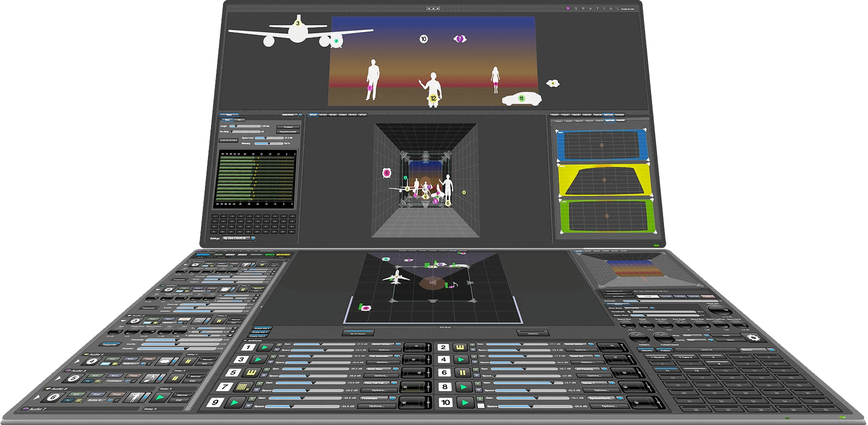Click the Options button for slot 7

[378, 390]
